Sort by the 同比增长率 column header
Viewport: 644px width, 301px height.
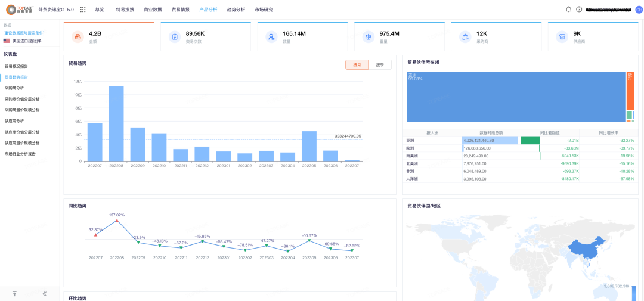[x=608, y=133]
